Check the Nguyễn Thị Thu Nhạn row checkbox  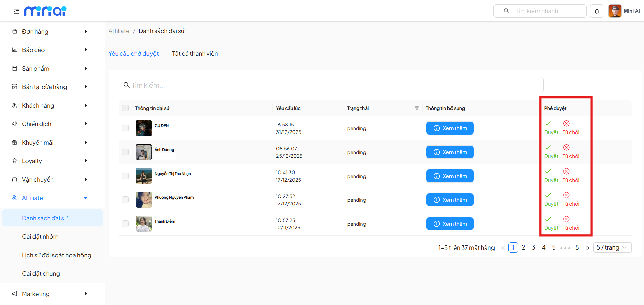125,176
